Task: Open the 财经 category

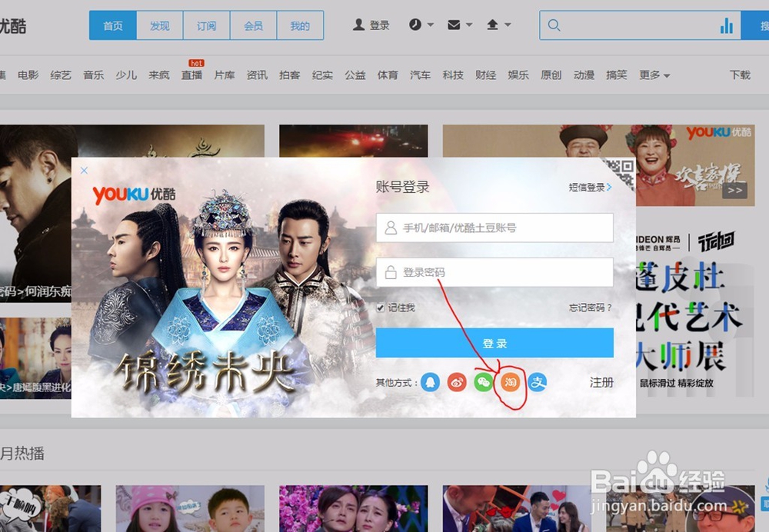Action: click(485, 75)
